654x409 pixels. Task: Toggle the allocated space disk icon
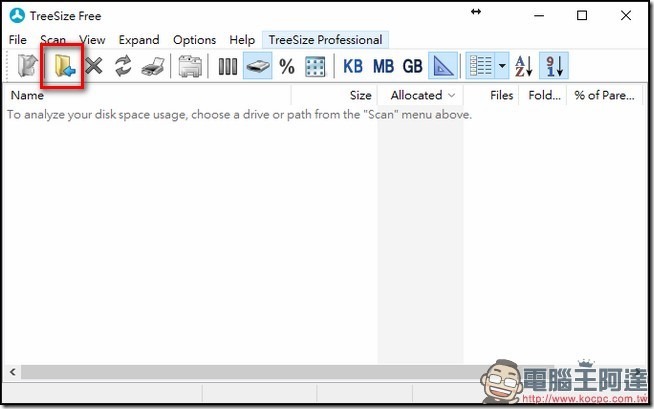[x=257, y=66]
